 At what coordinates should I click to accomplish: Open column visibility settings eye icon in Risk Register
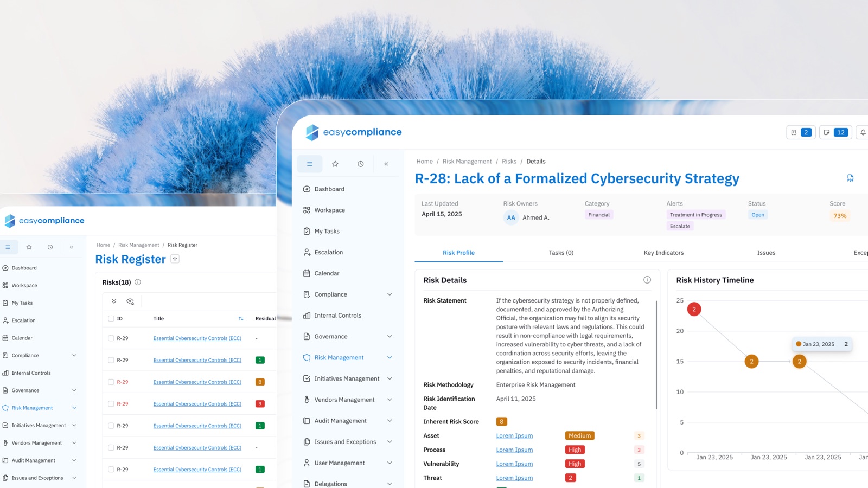[130, 301]
